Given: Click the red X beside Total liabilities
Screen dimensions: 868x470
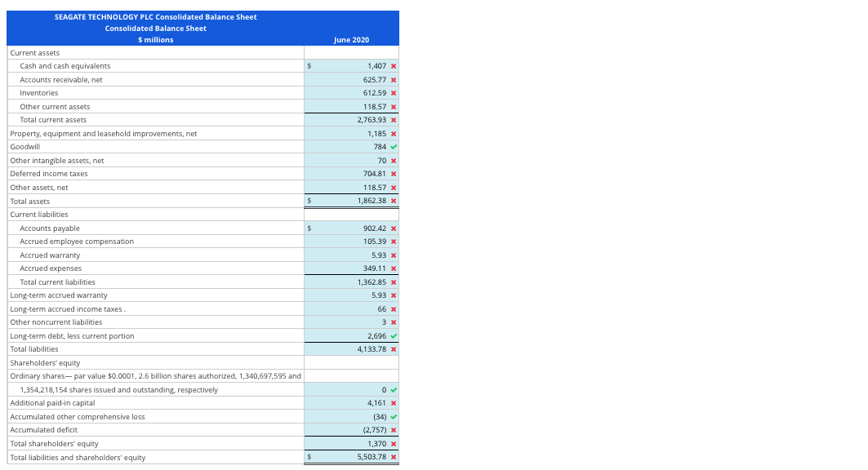Looking at the screenshot, I should coord(394,349).
